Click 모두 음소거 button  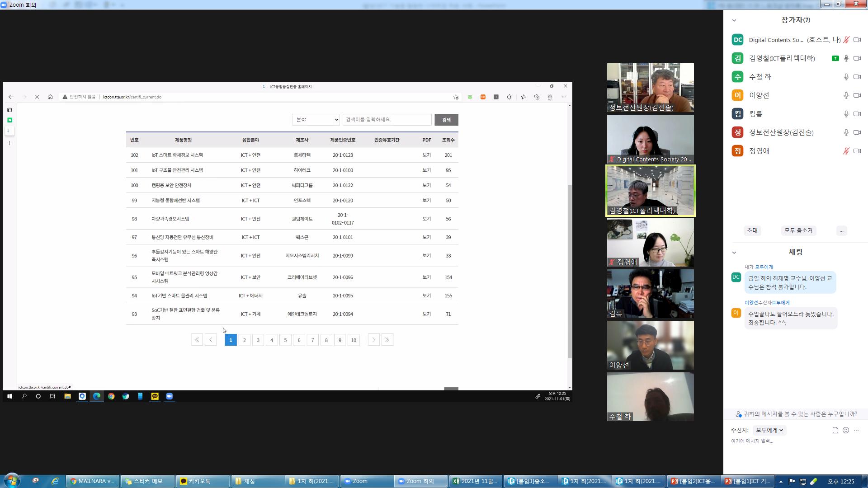pos(798,230)
